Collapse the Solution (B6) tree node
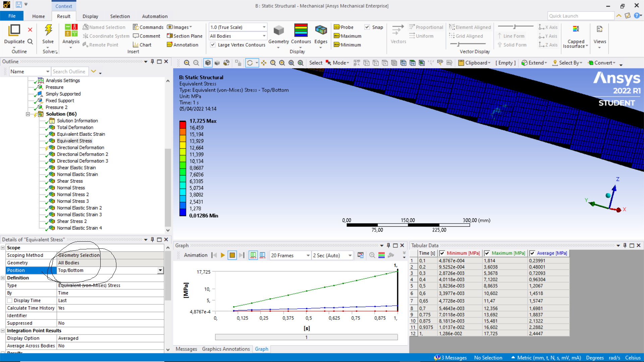 [28, 114]
